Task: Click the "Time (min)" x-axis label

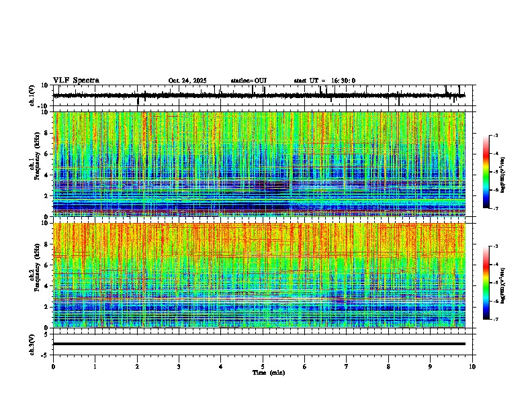Action: pos(269,373)
